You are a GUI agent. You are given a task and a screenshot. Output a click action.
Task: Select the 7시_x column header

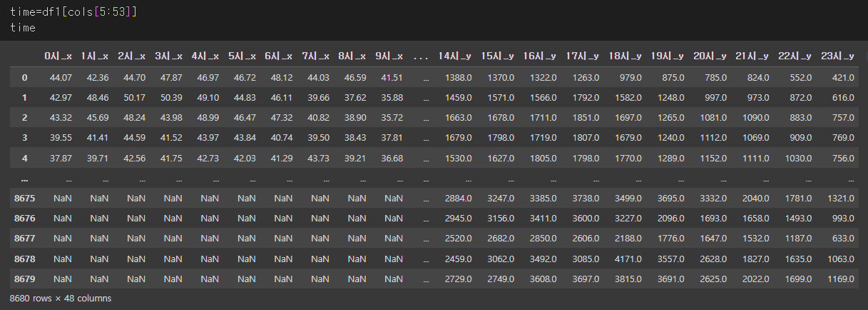point(315,56)
